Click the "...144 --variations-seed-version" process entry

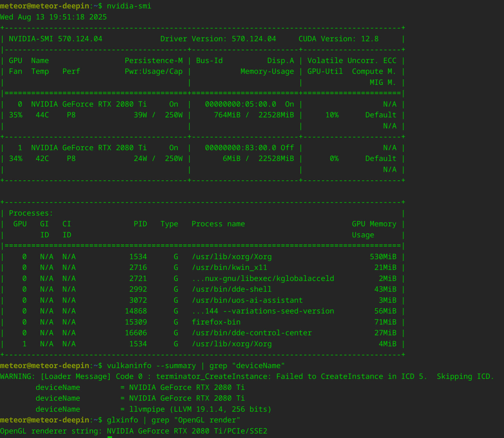[x=263, y=311]
